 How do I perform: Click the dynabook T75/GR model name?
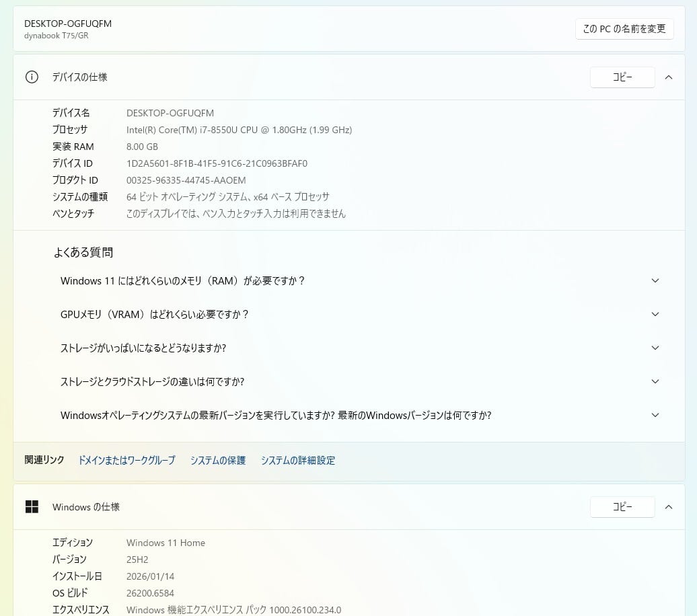point(56,36)
